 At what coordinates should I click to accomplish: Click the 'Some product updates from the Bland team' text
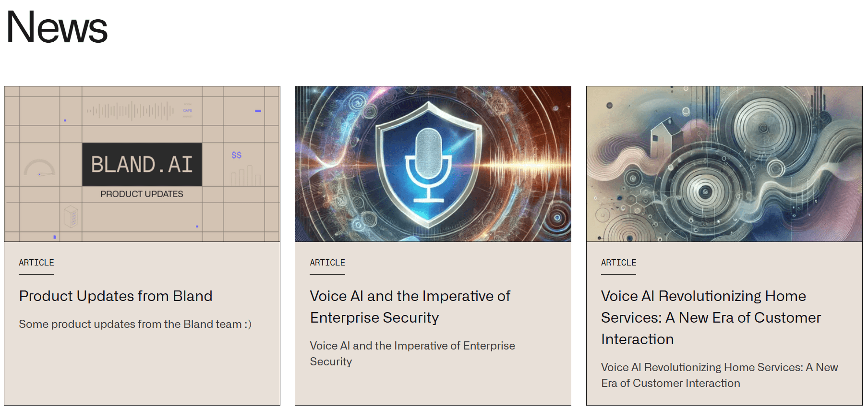(135, 324)
